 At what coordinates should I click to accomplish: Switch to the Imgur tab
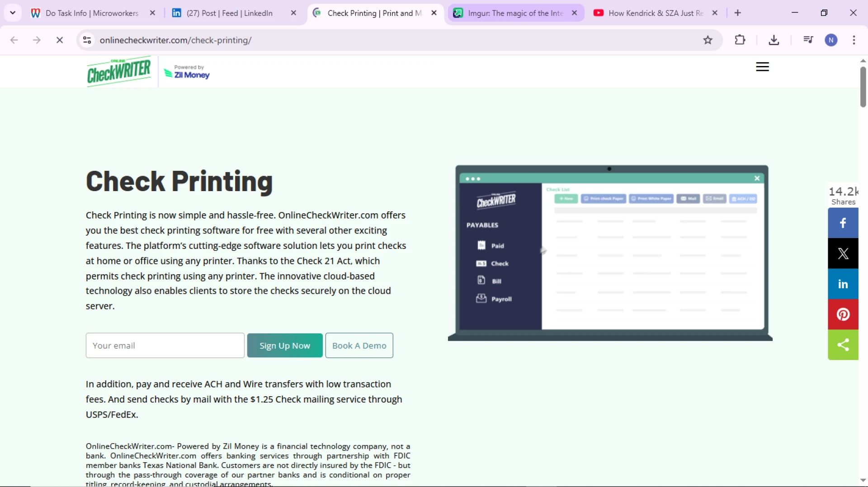pyautogui.click(x=515, y=13)
